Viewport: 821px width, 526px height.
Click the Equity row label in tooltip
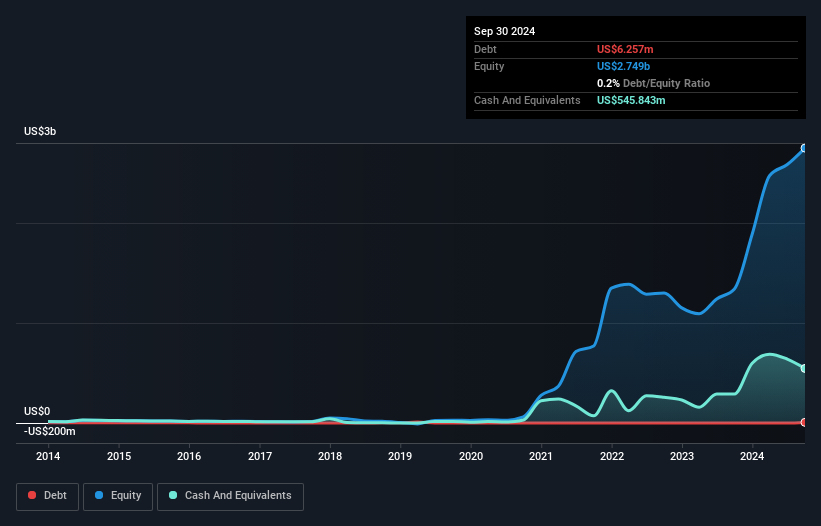[489, 66]
